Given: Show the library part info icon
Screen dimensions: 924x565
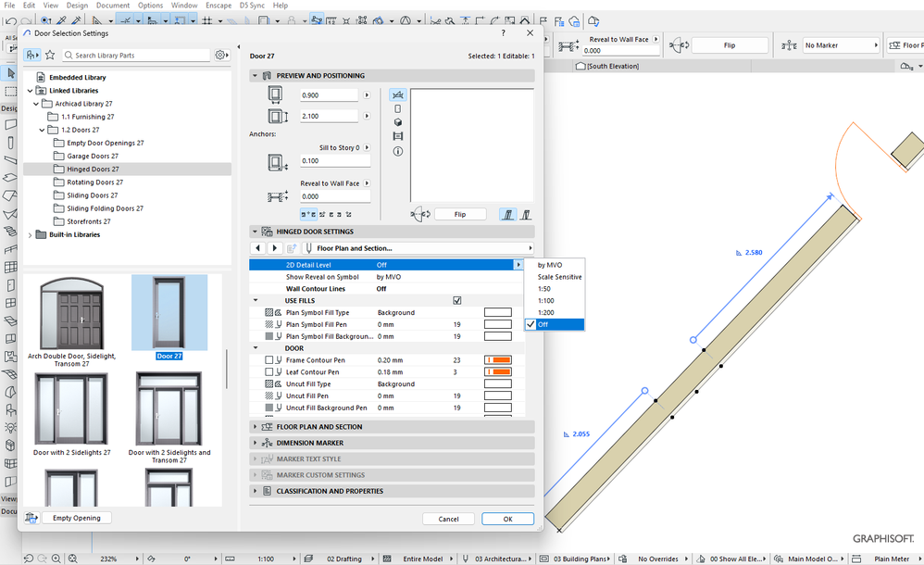Looking at the screenshot, I should pos(398,152).
